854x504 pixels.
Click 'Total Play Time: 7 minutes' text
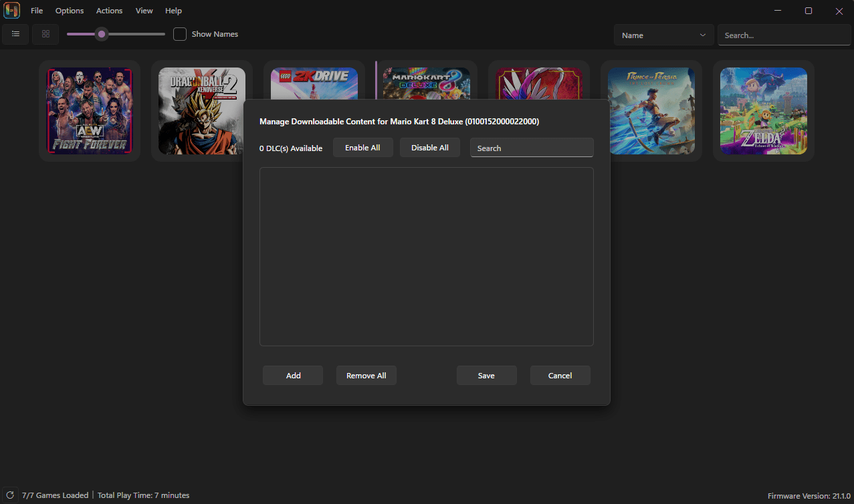pos(144,495)
